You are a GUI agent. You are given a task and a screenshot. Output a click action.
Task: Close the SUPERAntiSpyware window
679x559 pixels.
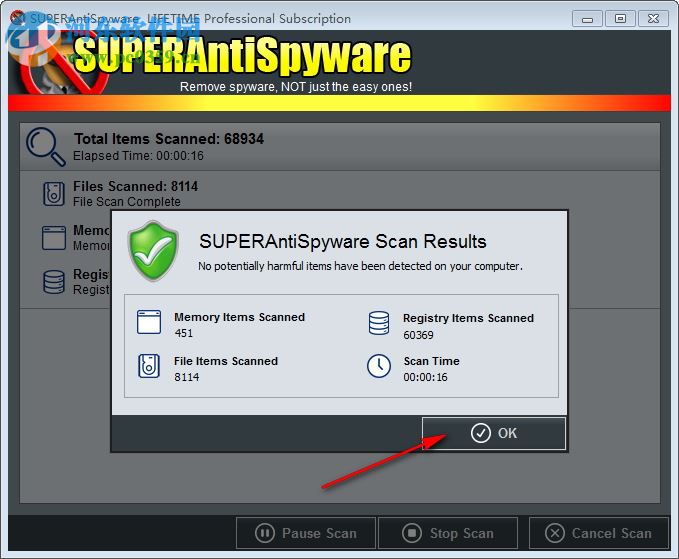point(653,19)
